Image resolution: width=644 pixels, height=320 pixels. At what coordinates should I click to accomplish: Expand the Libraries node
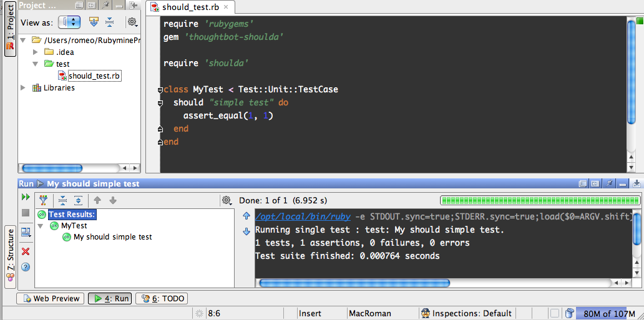point(23,87)
